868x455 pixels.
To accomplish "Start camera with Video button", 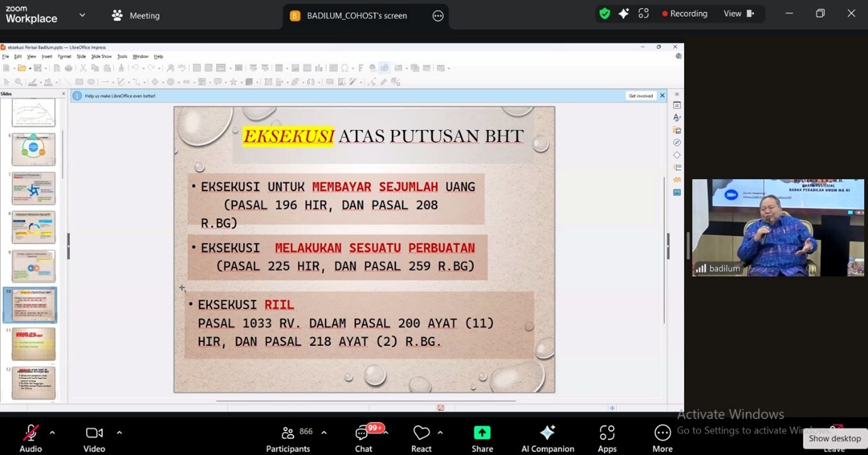I will [94, 438].
